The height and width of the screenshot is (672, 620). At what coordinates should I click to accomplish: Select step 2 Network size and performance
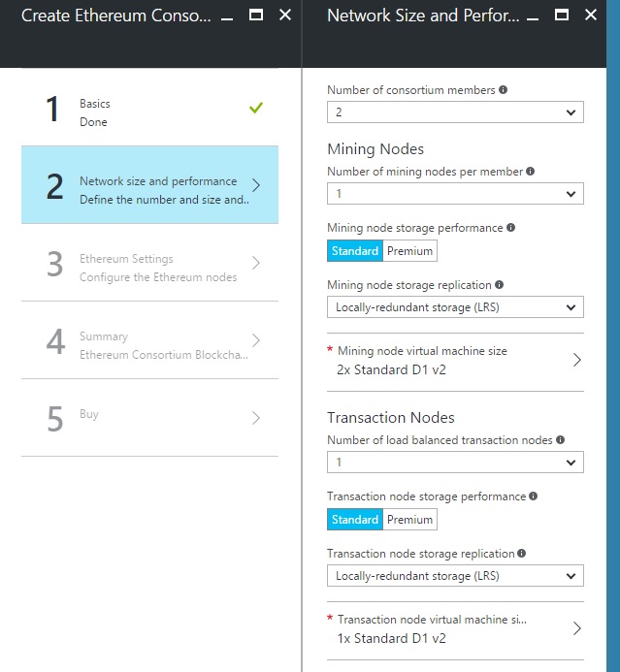click(149, 184)
